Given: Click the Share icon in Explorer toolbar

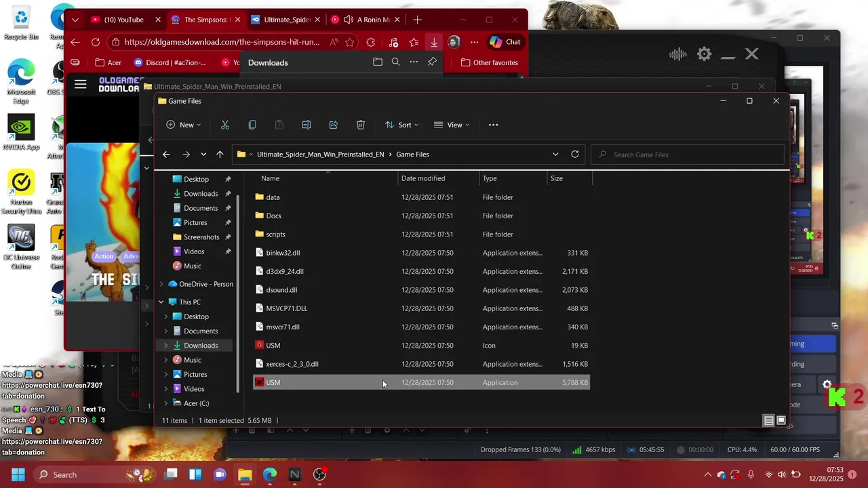Looking at the screenshot, I should [x=334, y=125].
